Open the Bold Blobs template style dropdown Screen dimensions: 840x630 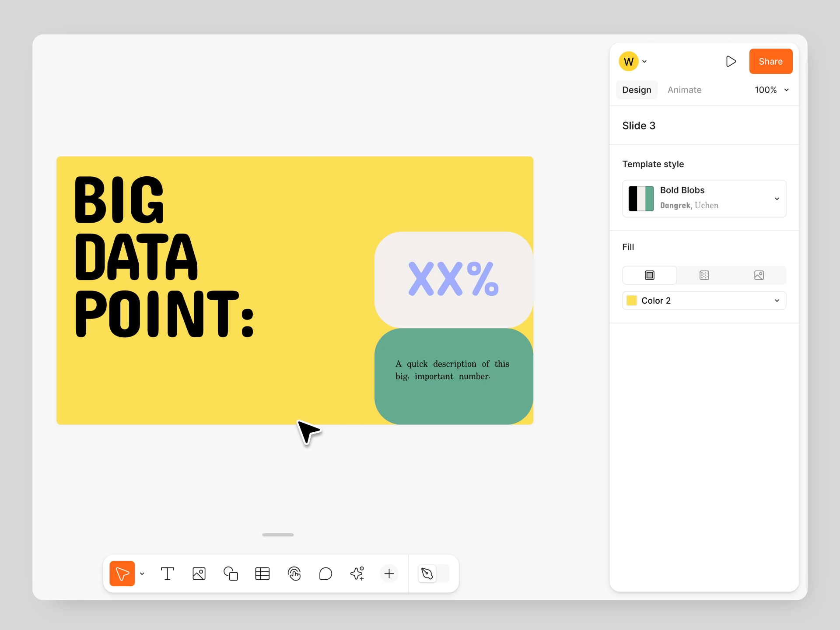pos(704,199)
